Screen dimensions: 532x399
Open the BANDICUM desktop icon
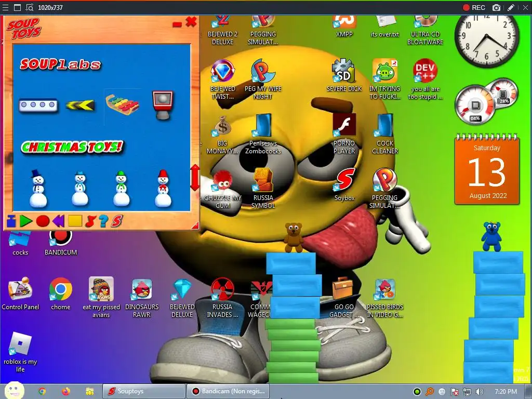tap(61, 243)
